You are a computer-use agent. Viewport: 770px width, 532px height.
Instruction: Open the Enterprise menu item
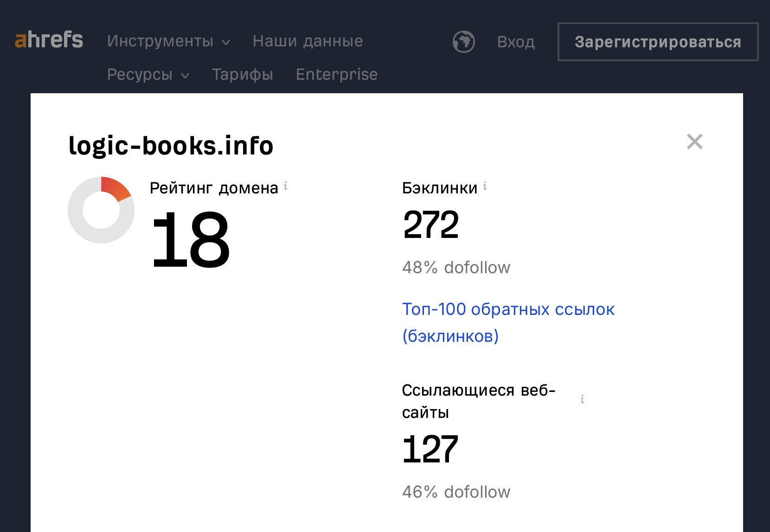pyautogui.click(x=337, y=74)
